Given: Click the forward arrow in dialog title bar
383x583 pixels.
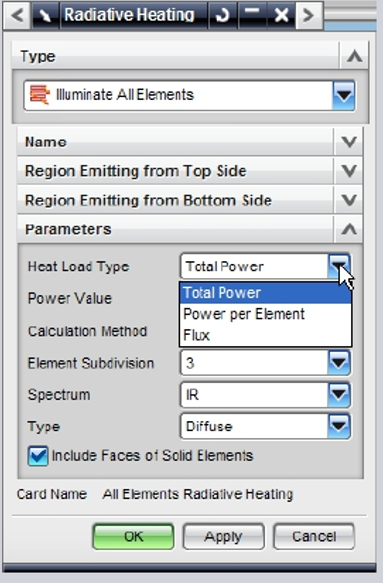Looking at the screenshot, I should 308,15.
